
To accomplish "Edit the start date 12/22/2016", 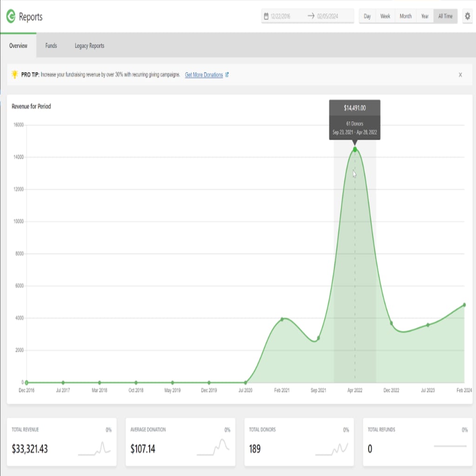I will point(280,16).
